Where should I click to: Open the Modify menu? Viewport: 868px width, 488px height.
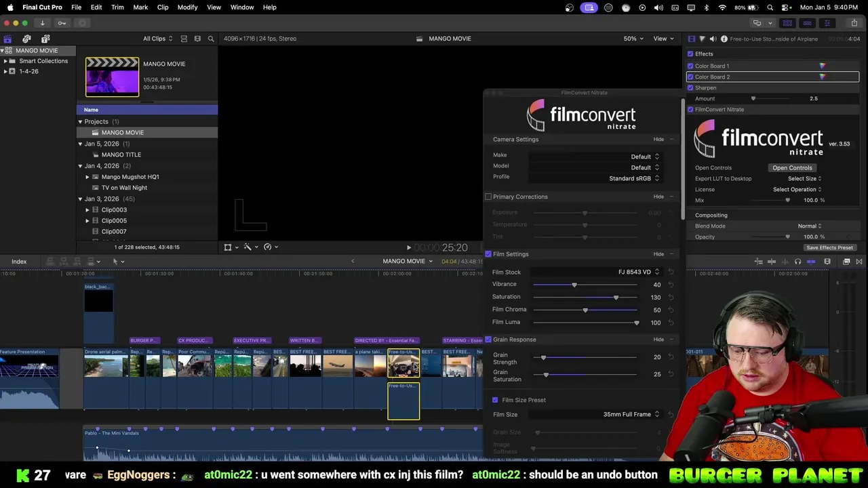(x=187, y=7)
